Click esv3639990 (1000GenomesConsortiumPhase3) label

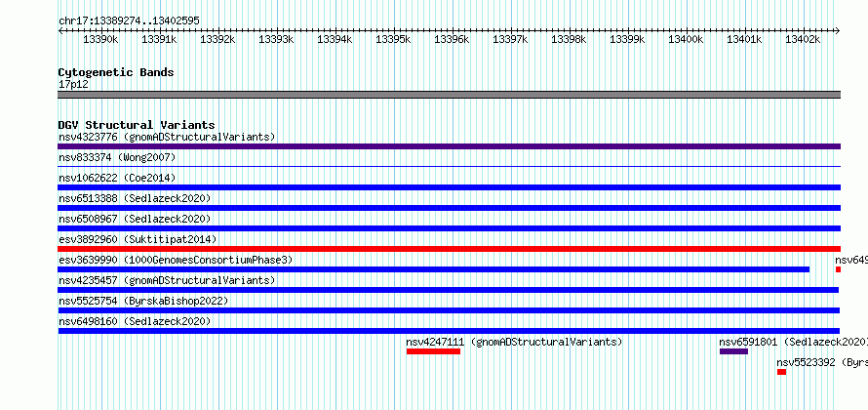(176, 260)
